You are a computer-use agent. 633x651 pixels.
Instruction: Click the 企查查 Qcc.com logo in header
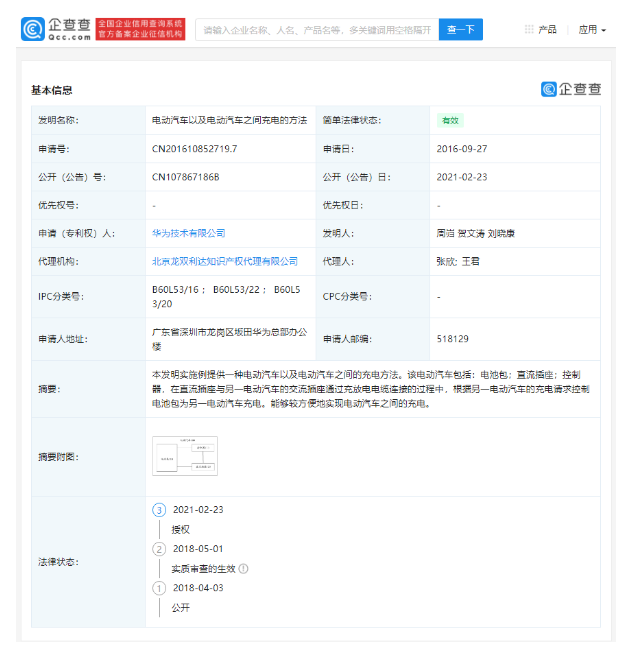(56, 29)
